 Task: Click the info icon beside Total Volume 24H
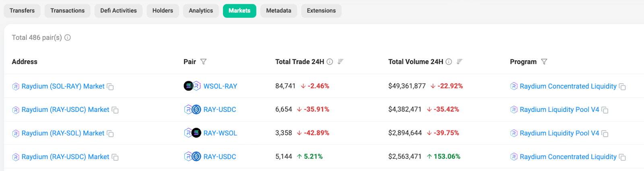pos(449,62)
